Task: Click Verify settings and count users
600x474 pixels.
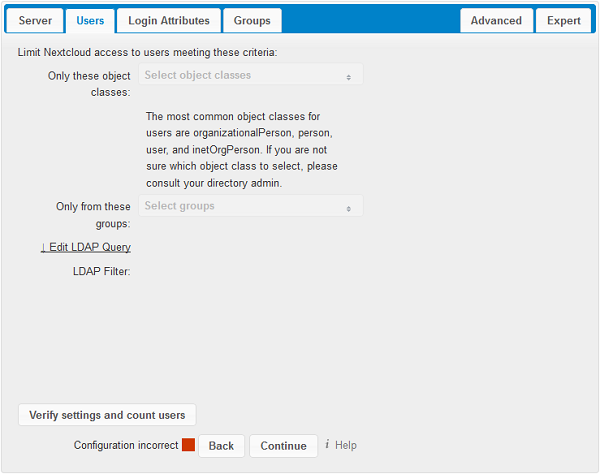Action: [107, 415]
